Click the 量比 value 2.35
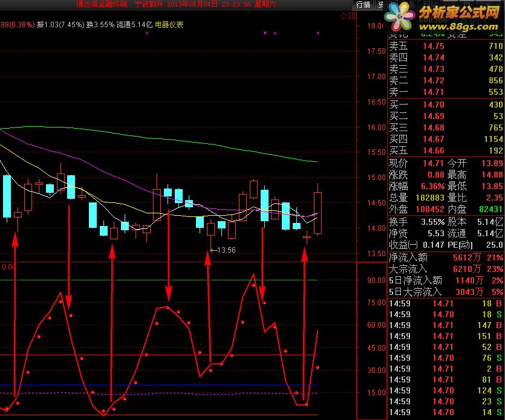The height and width of the screenshot is (420, 505). [495, 198]
